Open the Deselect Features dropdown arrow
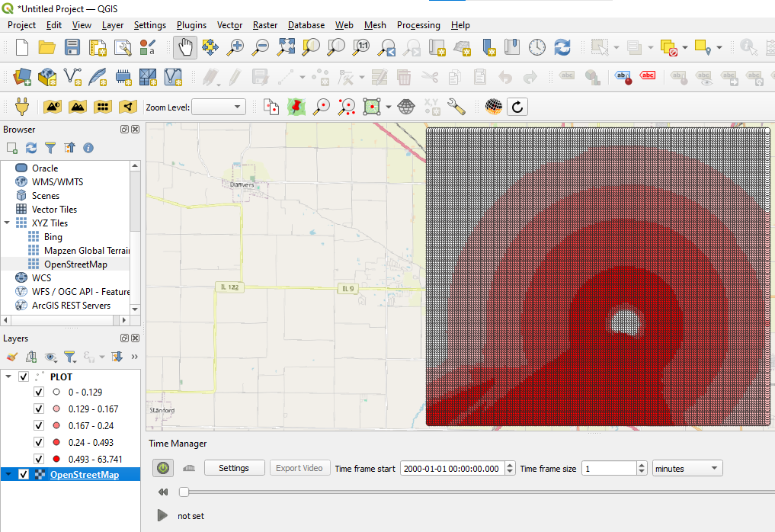The height and width of the screenshot is (532, 775). (684, 47)
